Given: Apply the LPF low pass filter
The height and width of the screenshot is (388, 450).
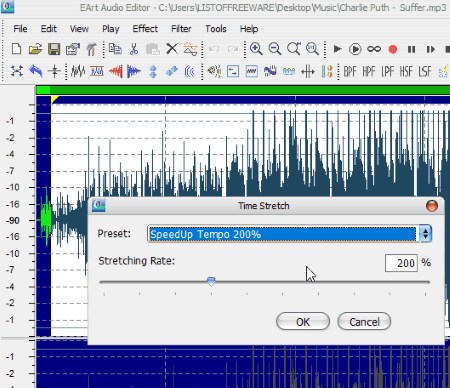Looking at the screenshot, I should pyautogui.click(x=387, y=71).
